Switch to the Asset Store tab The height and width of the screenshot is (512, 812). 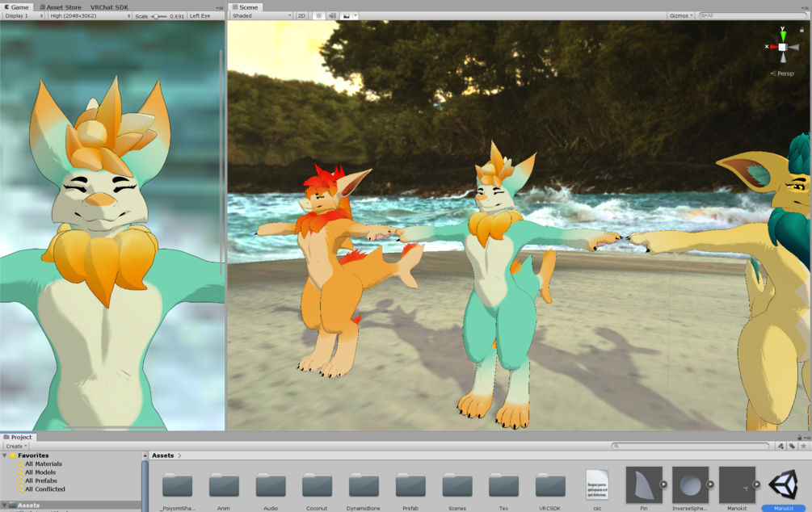coord(61,7)
